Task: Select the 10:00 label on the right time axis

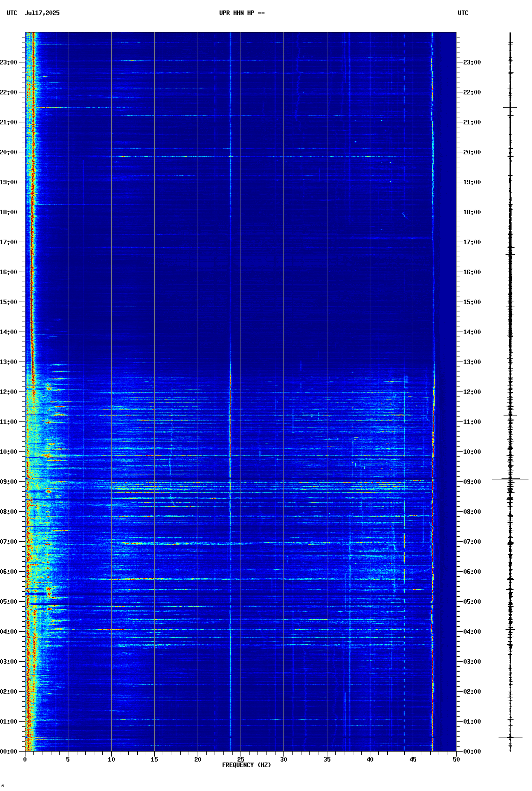Action: [x=472, y=452]
